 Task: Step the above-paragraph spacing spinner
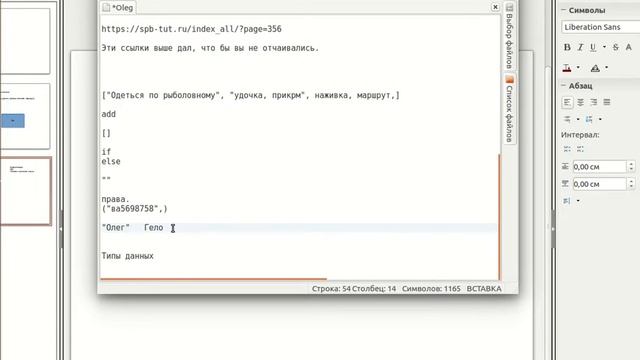[631, 167]
